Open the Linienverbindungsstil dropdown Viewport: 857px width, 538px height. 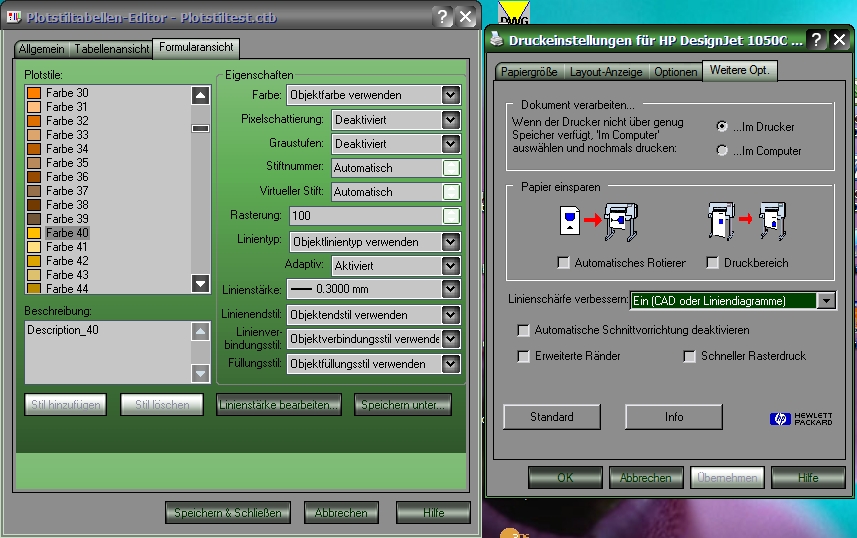450,339
